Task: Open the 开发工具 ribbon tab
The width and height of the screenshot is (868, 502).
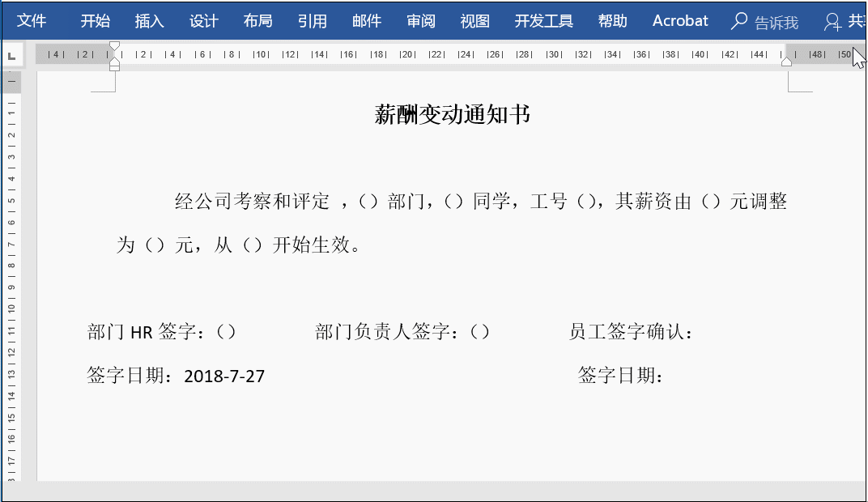Action: click(542, 20)
